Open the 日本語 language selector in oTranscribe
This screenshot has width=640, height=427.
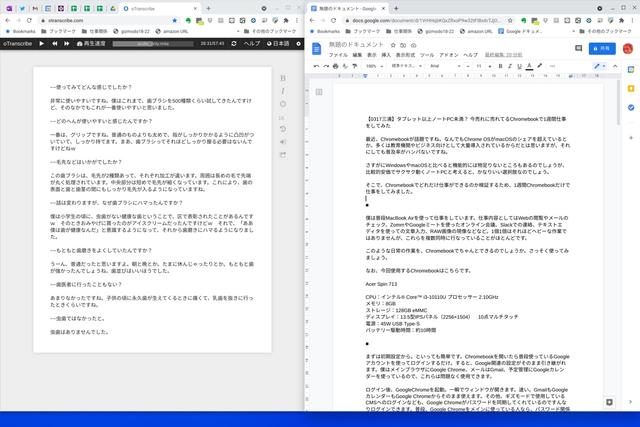[278, 44]
